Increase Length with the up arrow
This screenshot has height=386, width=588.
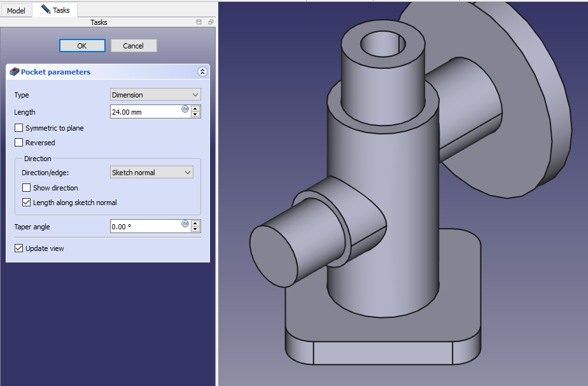pos(196,108)
